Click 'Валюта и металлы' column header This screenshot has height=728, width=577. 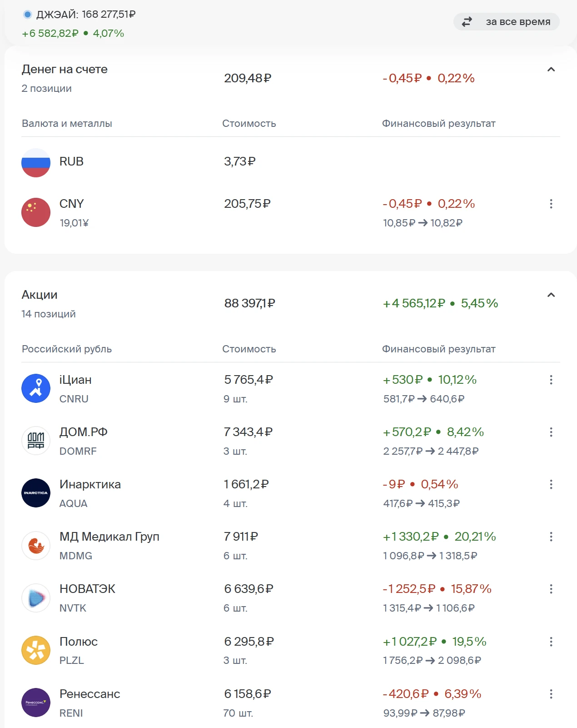(x=67, y=124)
